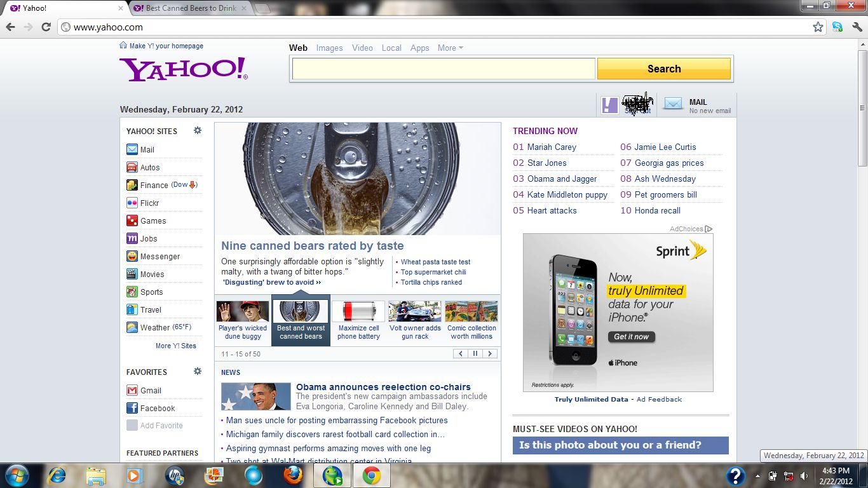Launch Firefox from the taskbar
This screenshot has height=488, width=868.
[x=293, y=475]
